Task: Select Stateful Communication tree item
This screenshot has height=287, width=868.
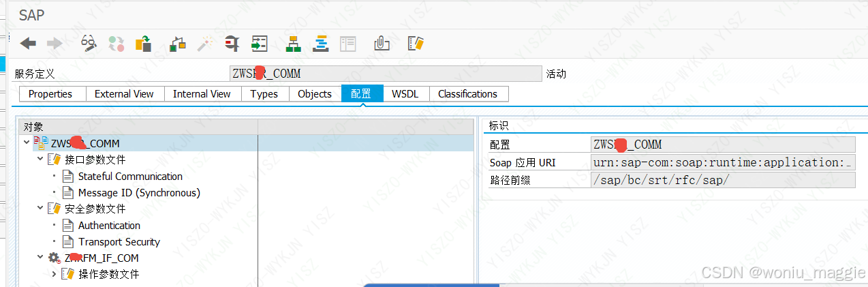Action: 130,177
